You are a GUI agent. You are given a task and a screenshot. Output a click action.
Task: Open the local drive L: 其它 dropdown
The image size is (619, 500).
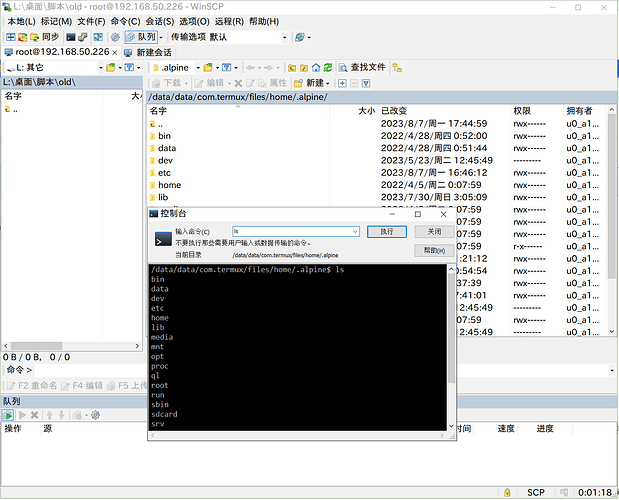pyautogui.click(x=101, y=67)
